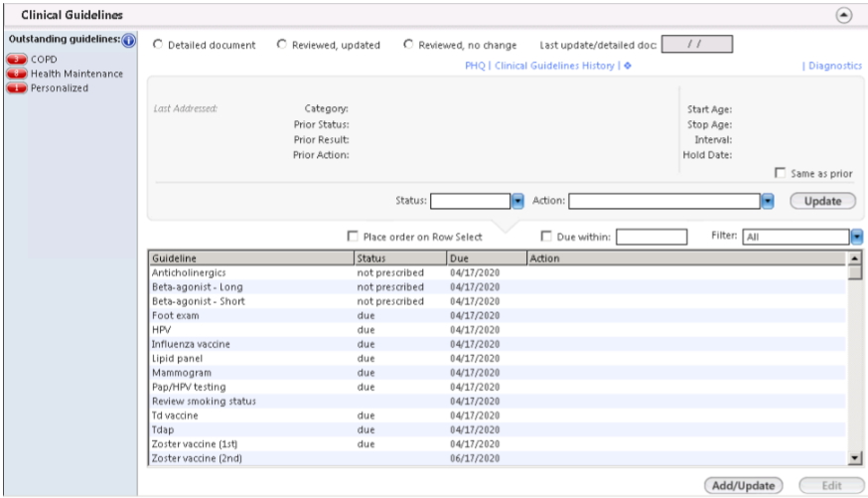The image size is (868, 498).
Task: Expand the Filter dropdown arrow
Action: 857,238
